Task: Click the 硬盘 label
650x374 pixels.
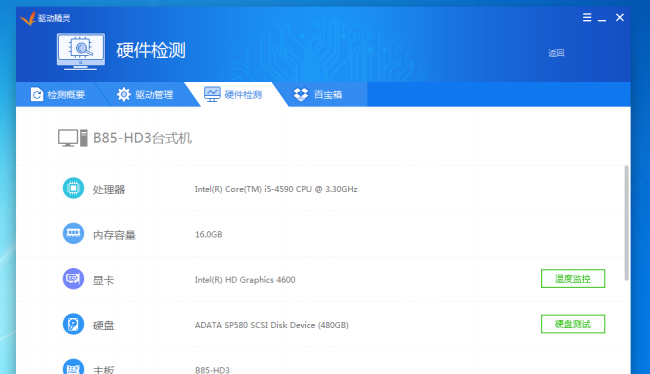Action: (x=103, y=325)
